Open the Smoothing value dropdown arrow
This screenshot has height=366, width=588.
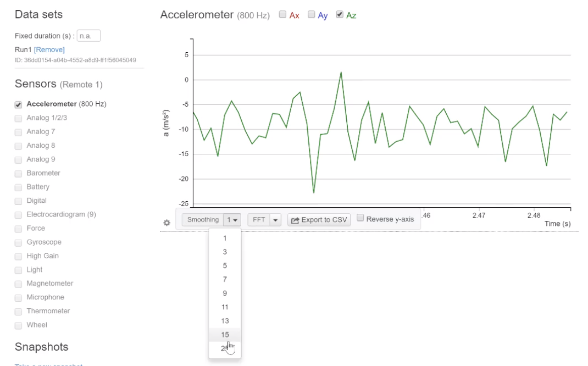coord(232,220)
